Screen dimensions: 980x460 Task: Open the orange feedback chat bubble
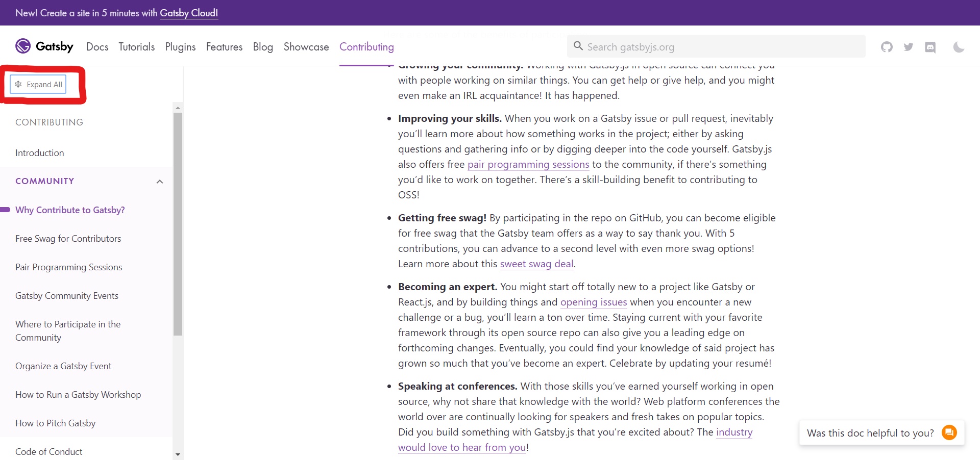[949, 432]
